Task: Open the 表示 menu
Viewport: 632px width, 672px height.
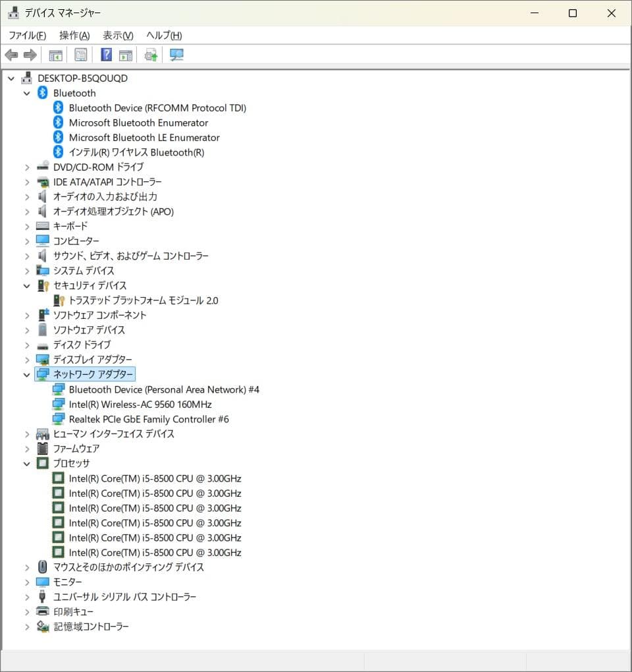Action: [x=117, y=36]
